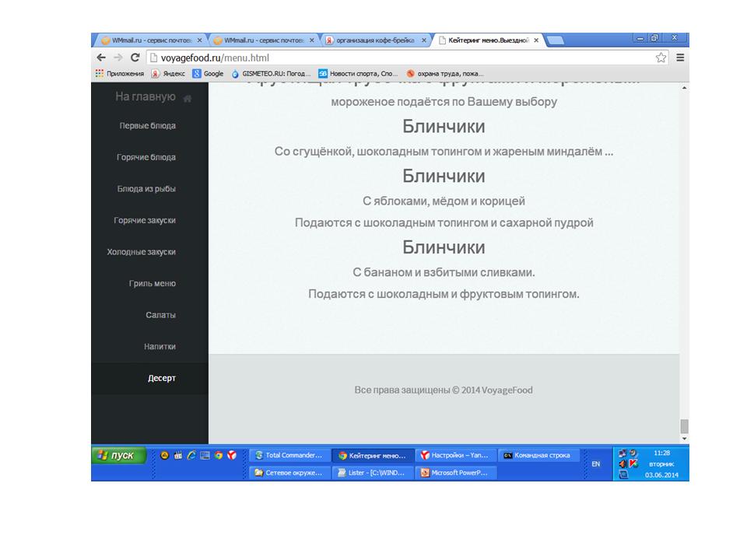Select the Кейтеринг меню tab
The image size is (747, 560).
point(487,40)
